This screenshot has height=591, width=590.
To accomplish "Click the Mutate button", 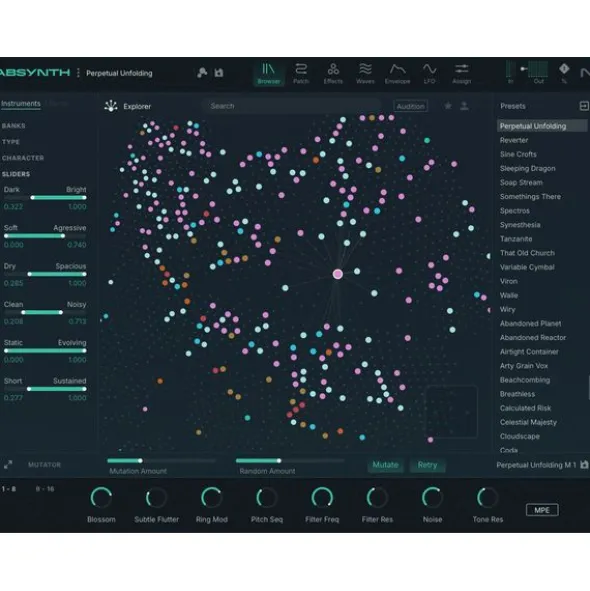I will (385, 465).
